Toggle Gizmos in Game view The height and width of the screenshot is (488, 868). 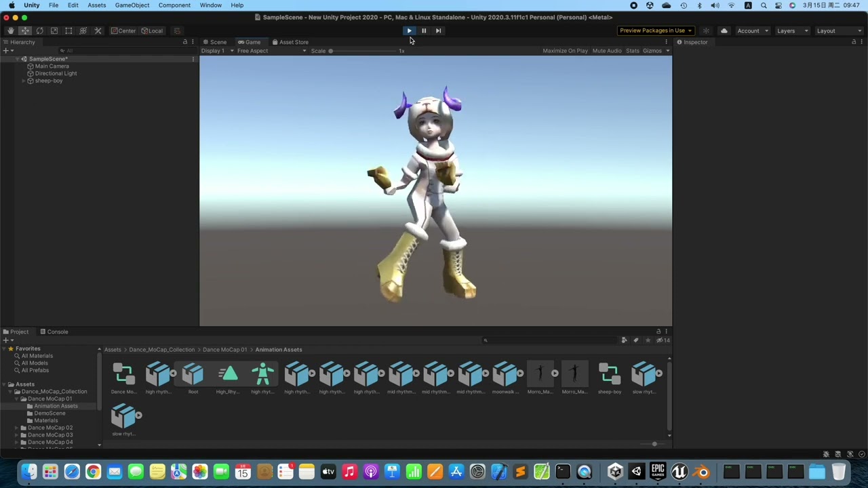tap(652, 51)
